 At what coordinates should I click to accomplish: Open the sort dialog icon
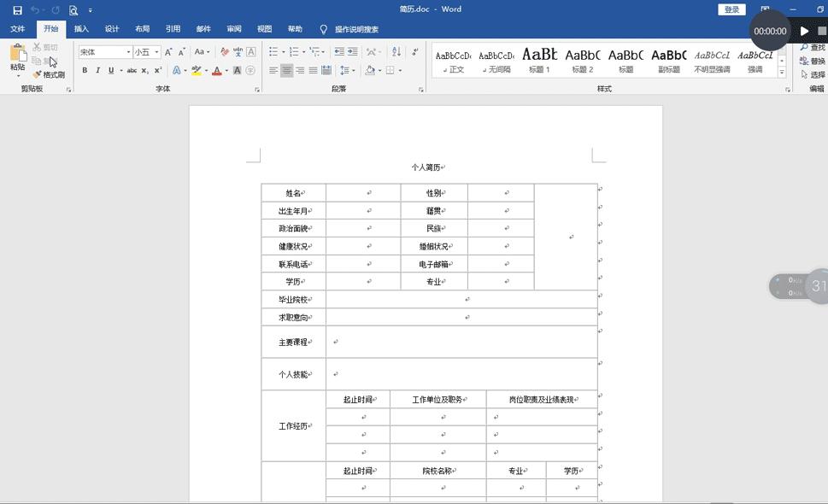pos(396,53)
